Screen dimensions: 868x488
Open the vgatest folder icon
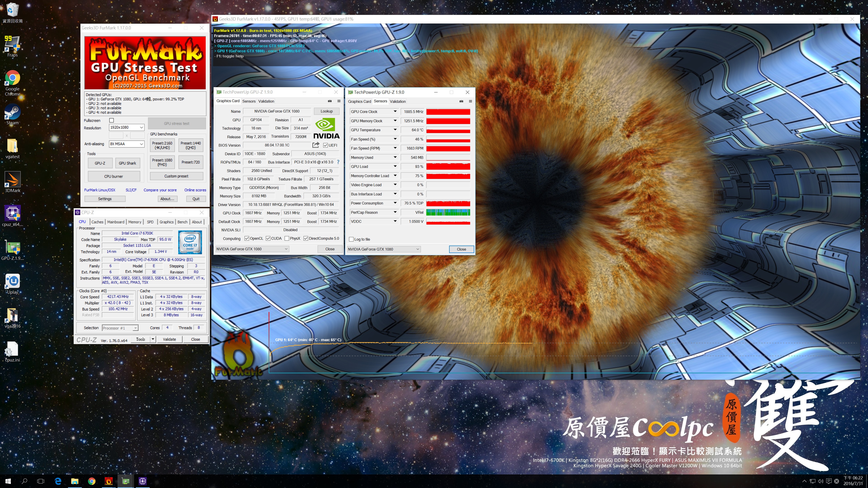pos(12,148)
